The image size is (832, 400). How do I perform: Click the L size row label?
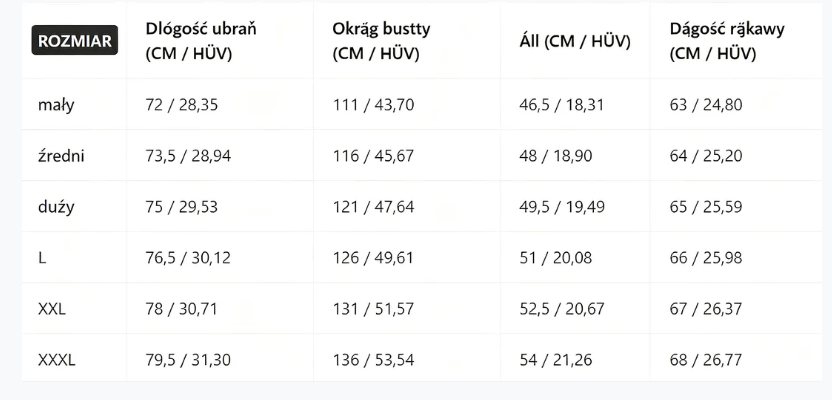pos(43,258)
